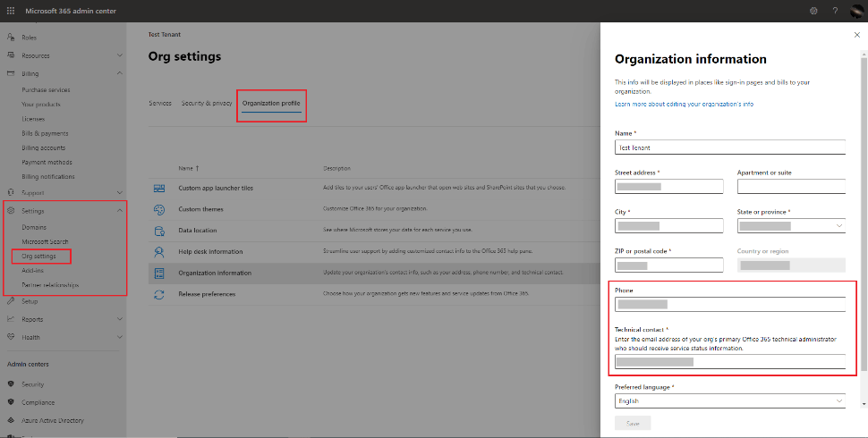Close the Organization information panel
868x438 pixels.
[857, 35]
